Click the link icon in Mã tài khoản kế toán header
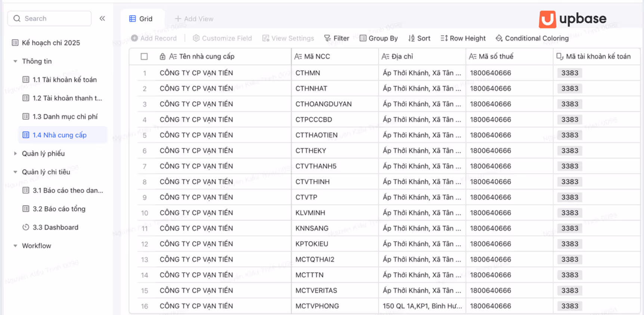The height and width of the screenshot is (315, 644). 560,56
